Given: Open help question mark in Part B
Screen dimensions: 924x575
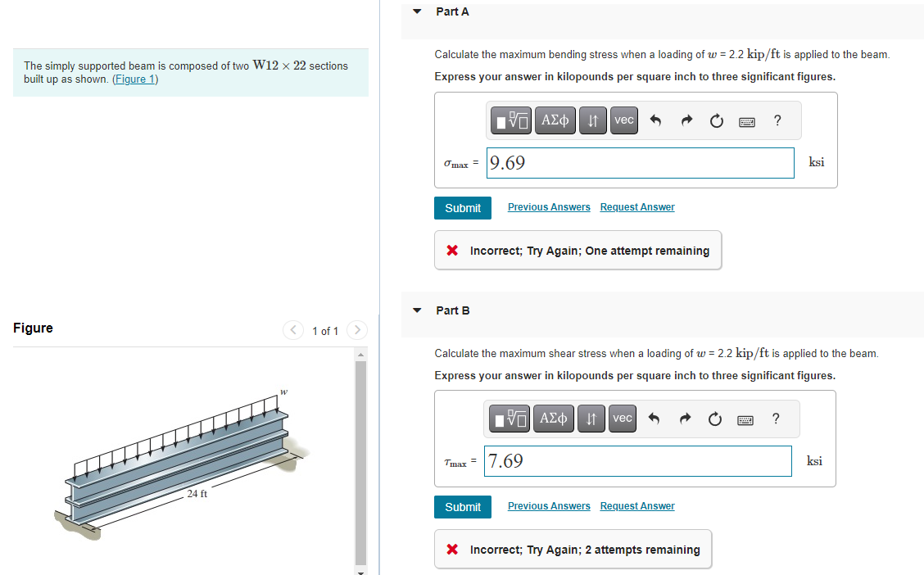Looking at the screenshot, I should [x=776, y=419].
